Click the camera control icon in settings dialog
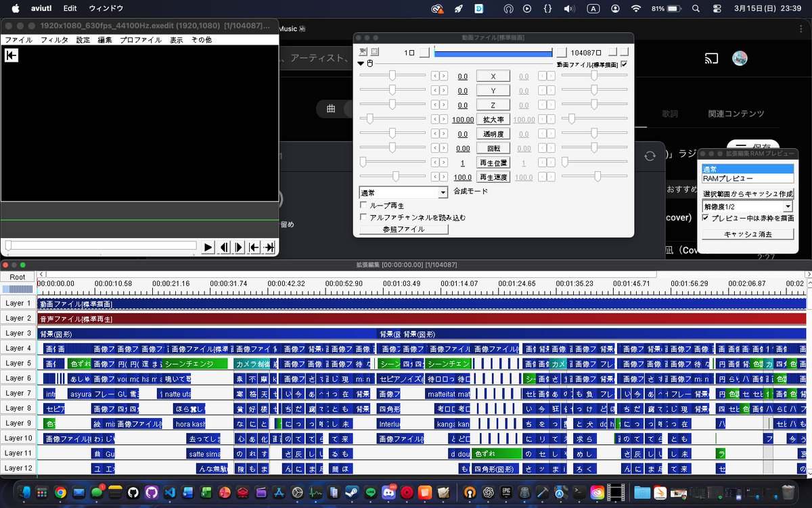Viewport: 812px width, 508px height. 363,52
